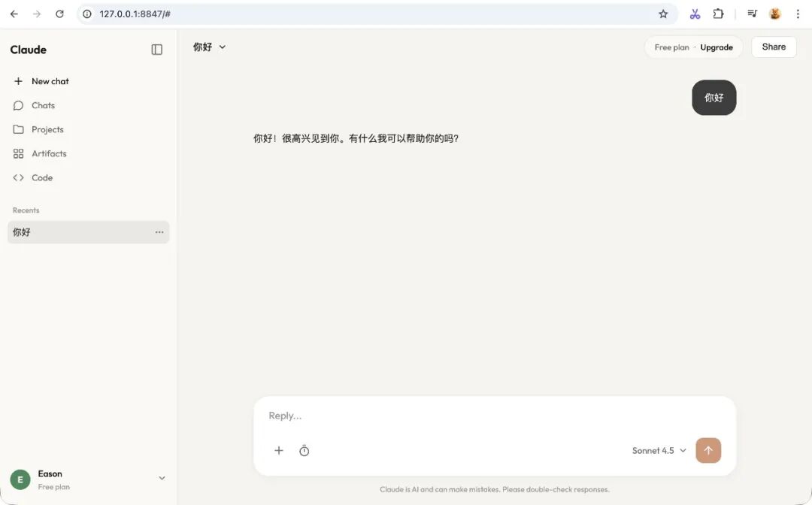
Task: Expand the 你好 conversation title dropdown
Action: (x=222, y=47)
